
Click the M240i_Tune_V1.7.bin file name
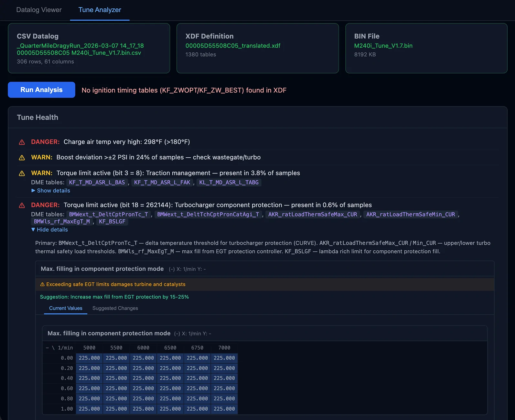(x=383, y=46)
